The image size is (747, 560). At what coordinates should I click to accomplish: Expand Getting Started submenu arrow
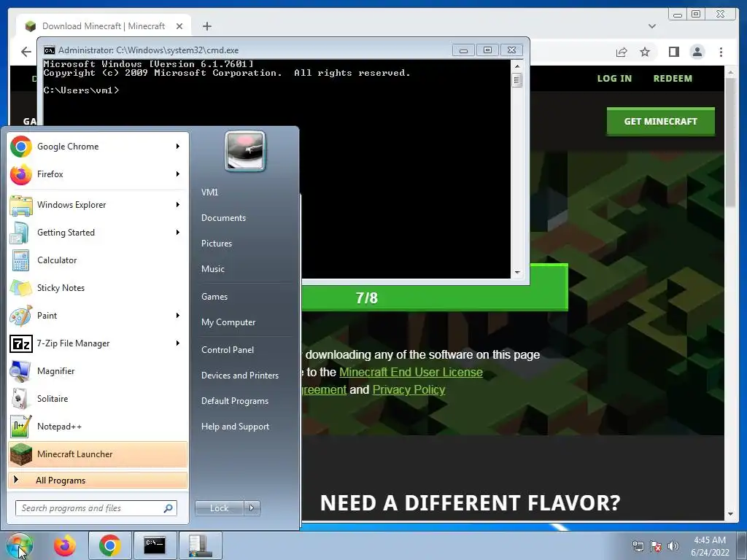(178, 233)
